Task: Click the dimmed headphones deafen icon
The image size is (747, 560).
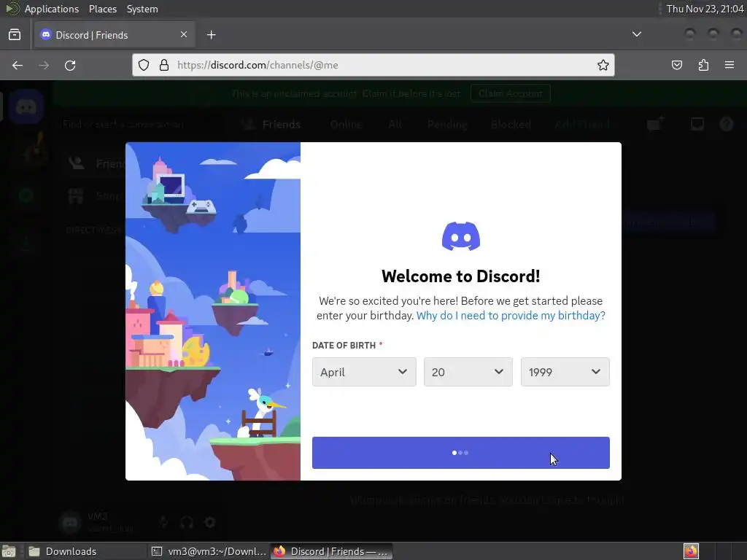Action: [x=187, y=522]
